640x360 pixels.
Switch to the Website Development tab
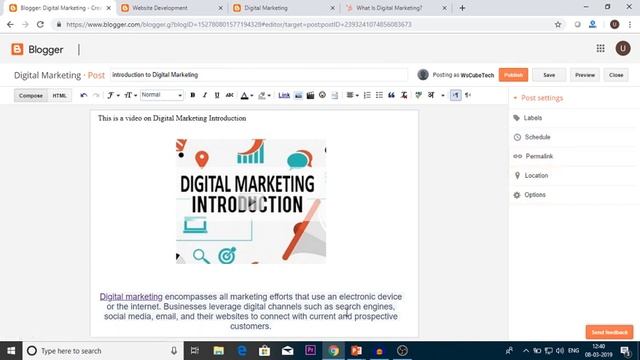click(x=170, y=8)
